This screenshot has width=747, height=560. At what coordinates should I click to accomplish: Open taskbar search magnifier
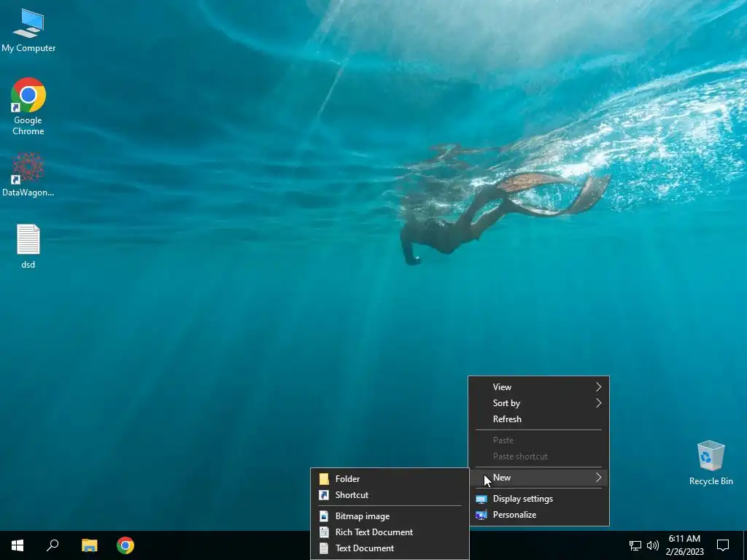(x=53, y=545)
